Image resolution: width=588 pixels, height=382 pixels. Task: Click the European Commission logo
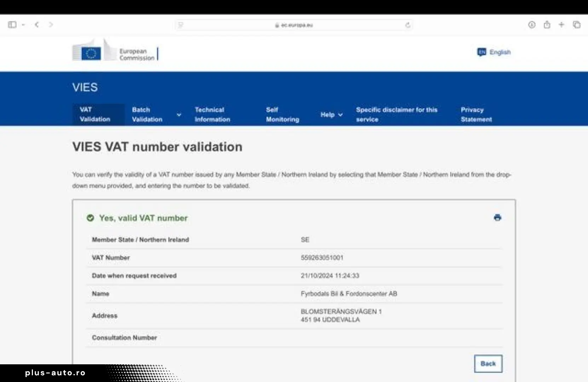coord(115,52)
